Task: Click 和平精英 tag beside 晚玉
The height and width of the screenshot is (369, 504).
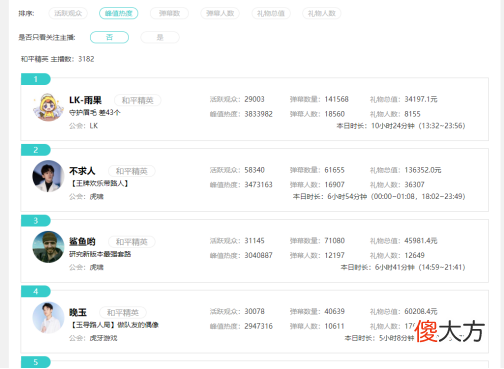Action: [123, 313]
